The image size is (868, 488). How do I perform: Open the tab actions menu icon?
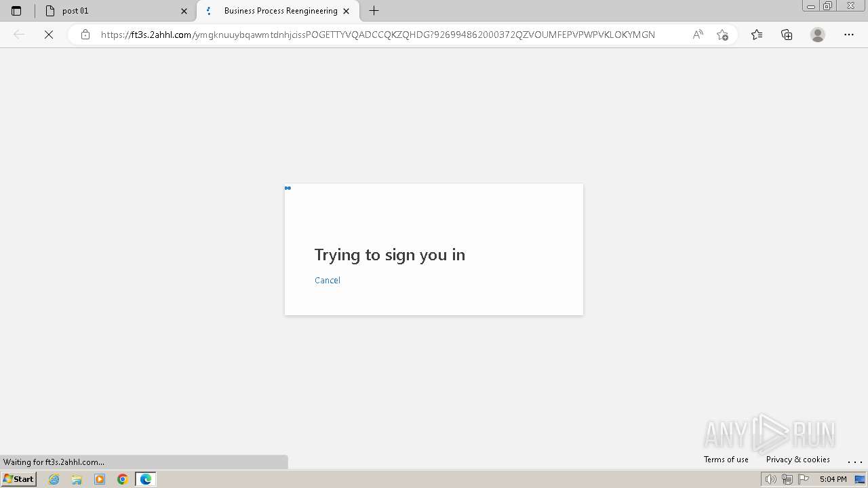click(16, 11)
